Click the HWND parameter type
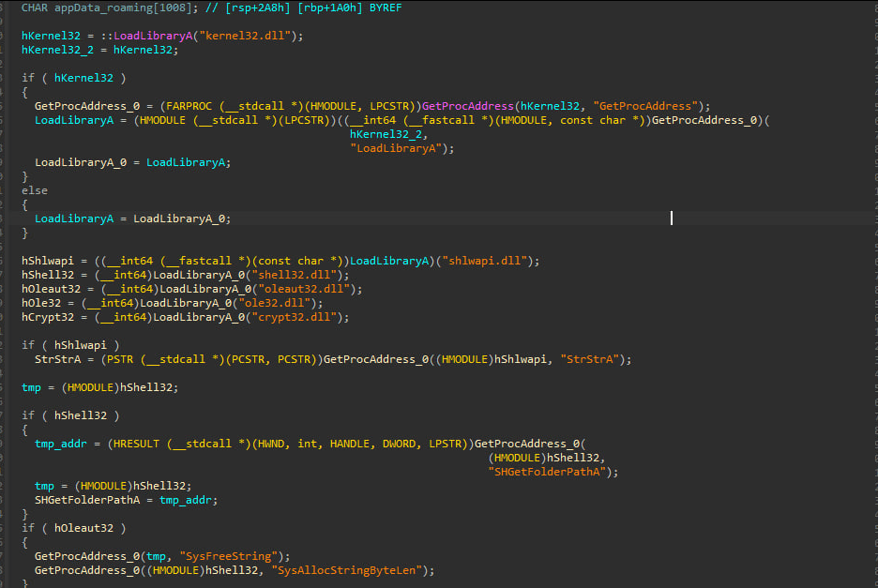 click(271, 444)
